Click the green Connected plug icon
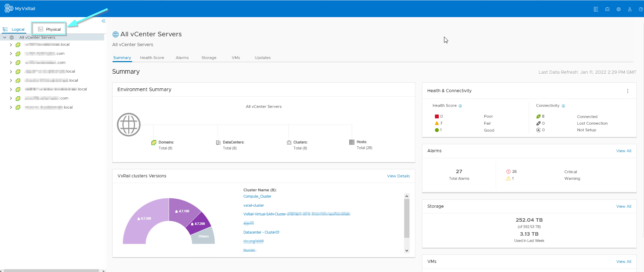 tap(538, 116)
